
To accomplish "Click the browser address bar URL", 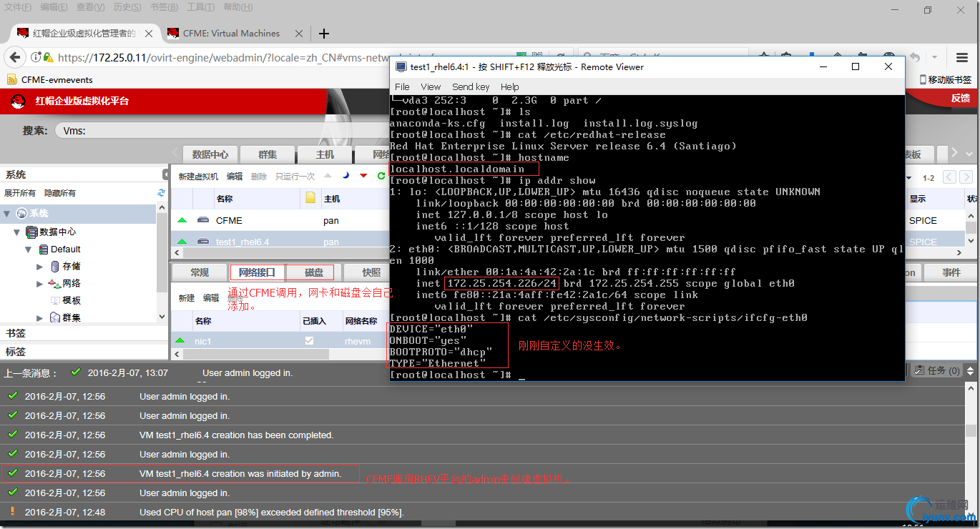I will [246, 58].
